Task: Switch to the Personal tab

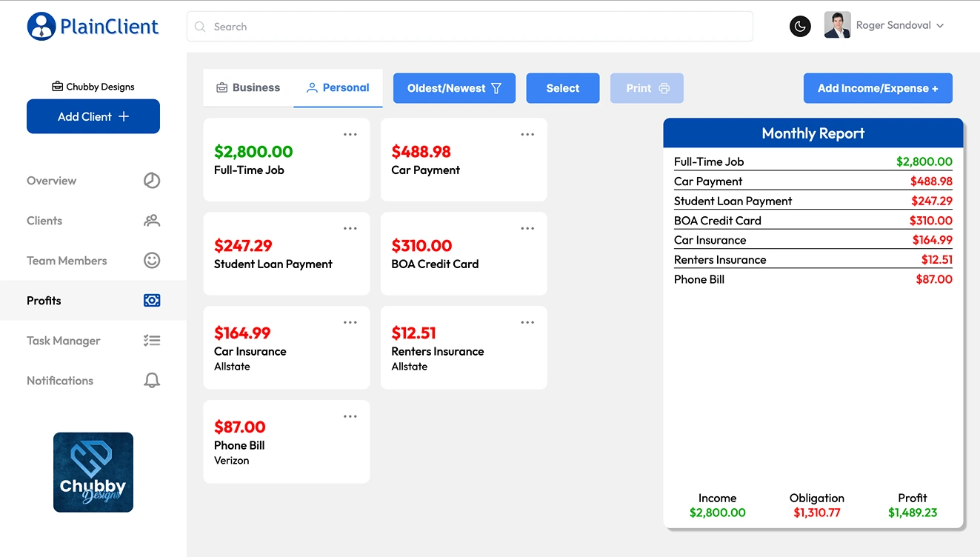Action: pos(338,87)
